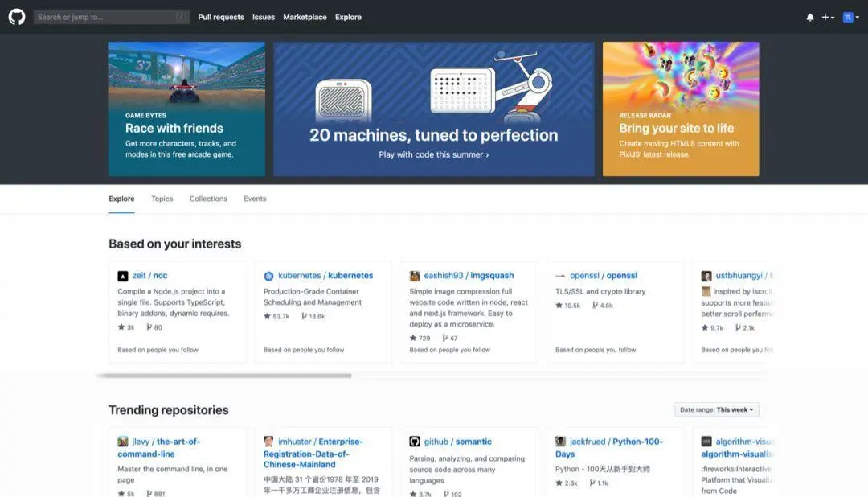Click the horizontal scrollbar under interests cards
This screenshot has width=868, height=497.
point(224,376)
